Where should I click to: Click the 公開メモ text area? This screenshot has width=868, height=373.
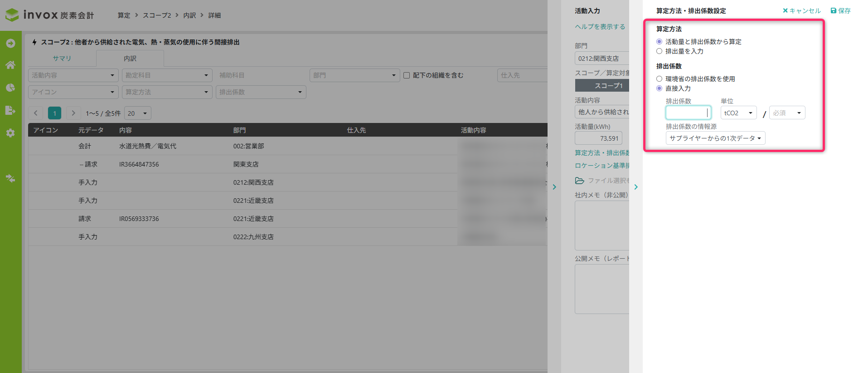coord(602,289)
